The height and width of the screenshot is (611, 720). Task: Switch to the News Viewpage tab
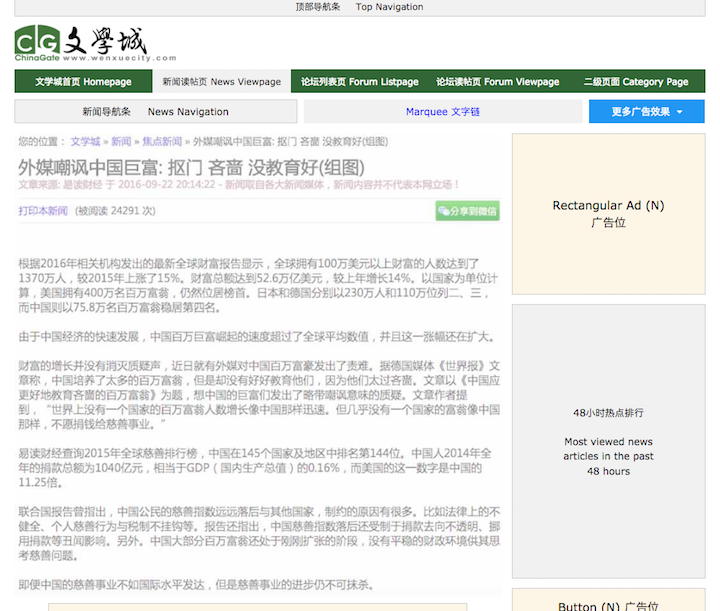[221, 82]
